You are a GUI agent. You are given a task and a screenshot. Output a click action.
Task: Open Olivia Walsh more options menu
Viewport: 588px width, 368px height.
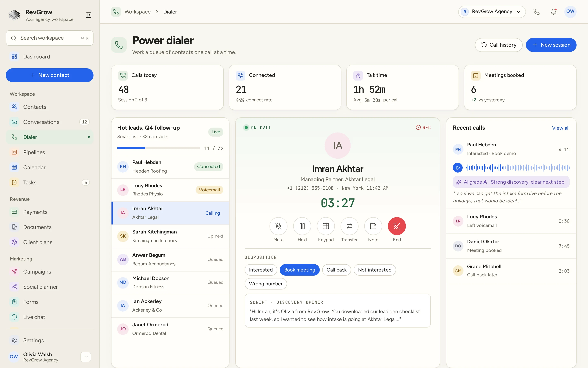pyautogui.click(x=86, y=357)
